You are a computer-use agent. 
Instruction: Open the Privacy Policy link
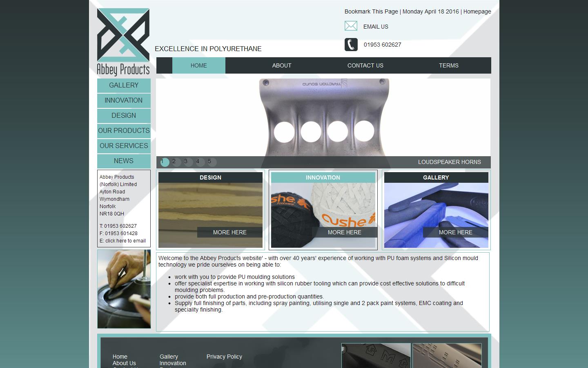[224, 357]
